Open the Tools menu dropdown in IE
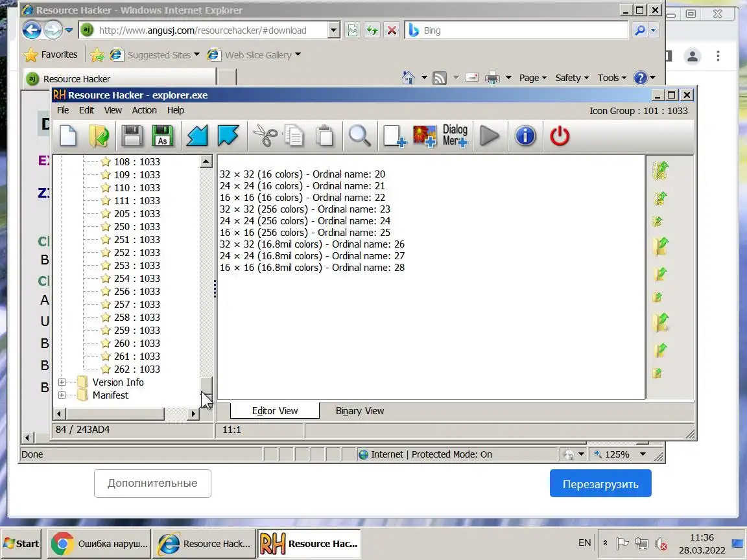The image size is (747, 560). (x=611, y=78)
